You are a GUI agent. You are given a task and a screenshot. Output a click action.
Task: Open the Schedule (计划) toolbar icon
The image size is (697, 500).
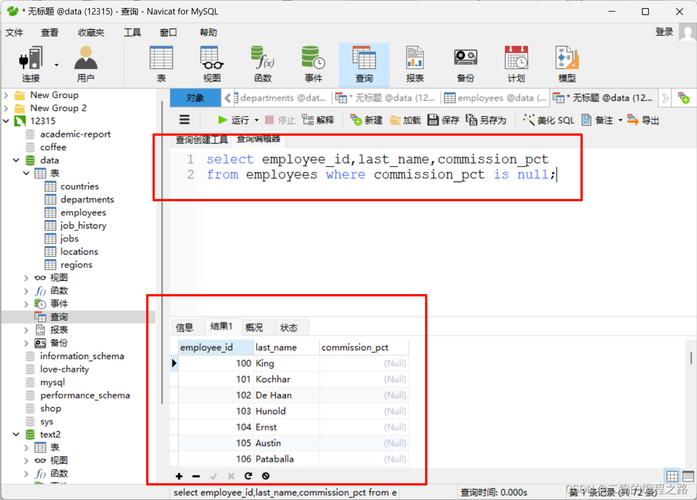[x=516, y=64]
